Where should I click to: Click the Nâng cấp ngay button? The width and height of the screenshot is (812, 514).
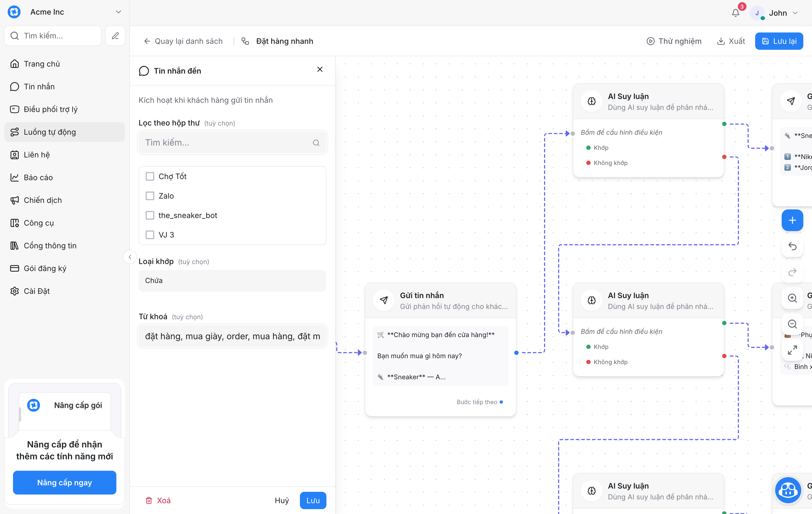click(65, 483)
